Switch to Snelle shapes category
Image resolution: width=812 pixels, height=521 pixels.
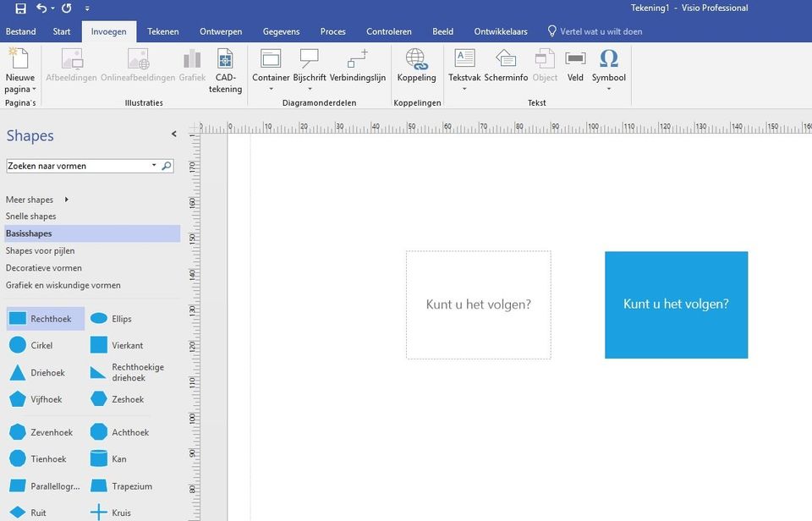tap(30, 216)
